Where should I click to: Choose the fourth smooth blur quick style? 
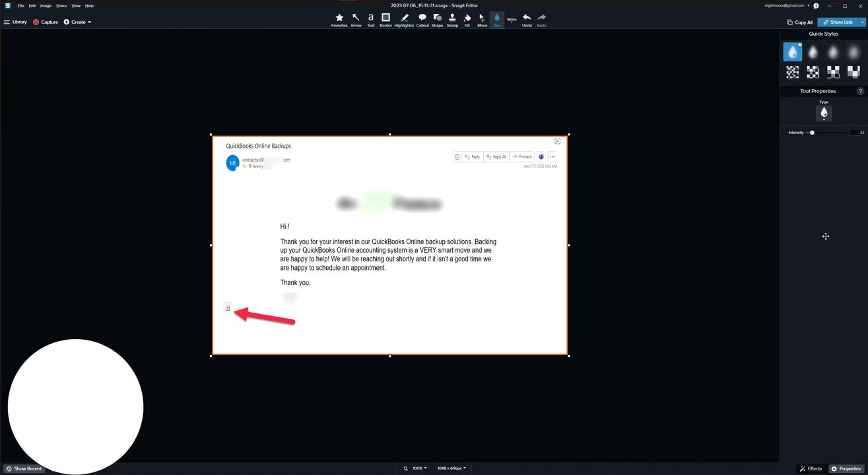point(854,51)
